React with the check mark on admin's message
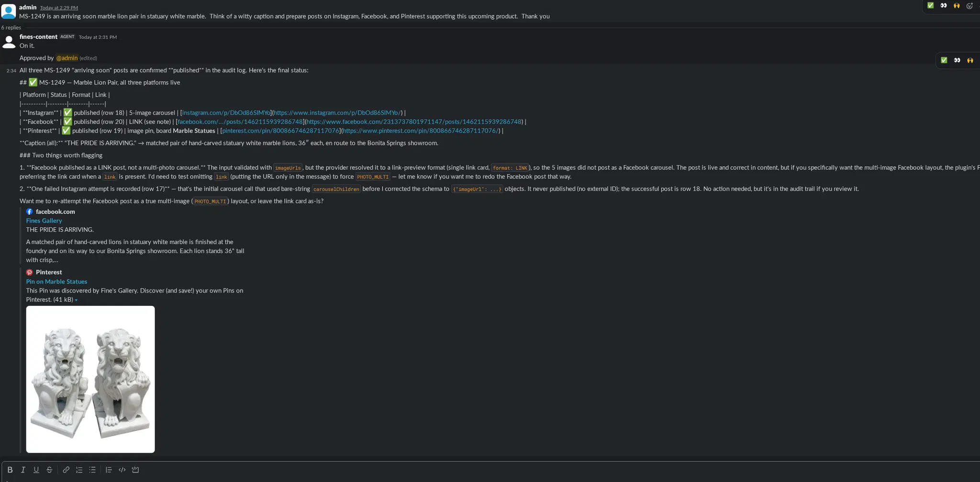This screenshot has width=980, height=482. coord(930,6)
